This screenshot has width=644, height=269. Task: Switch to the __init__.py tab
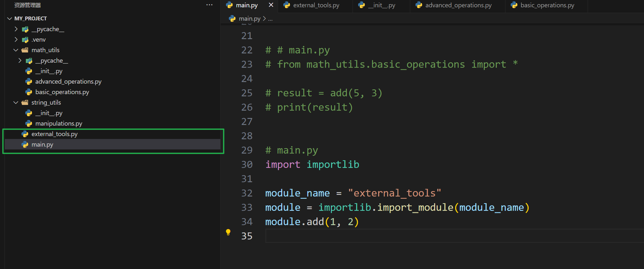(x=382, y=5)
